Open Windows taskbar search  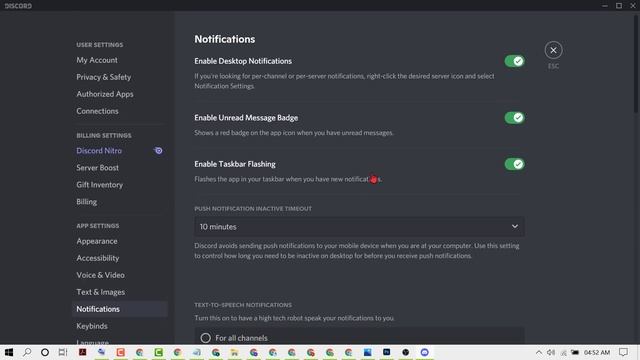coord(27,352)
